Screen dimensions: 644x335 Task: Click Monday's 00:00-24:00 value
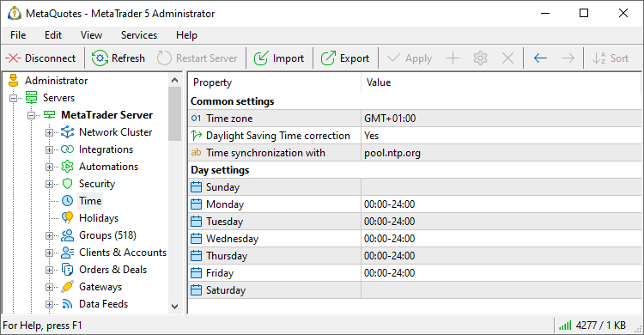tap(389, 204)
